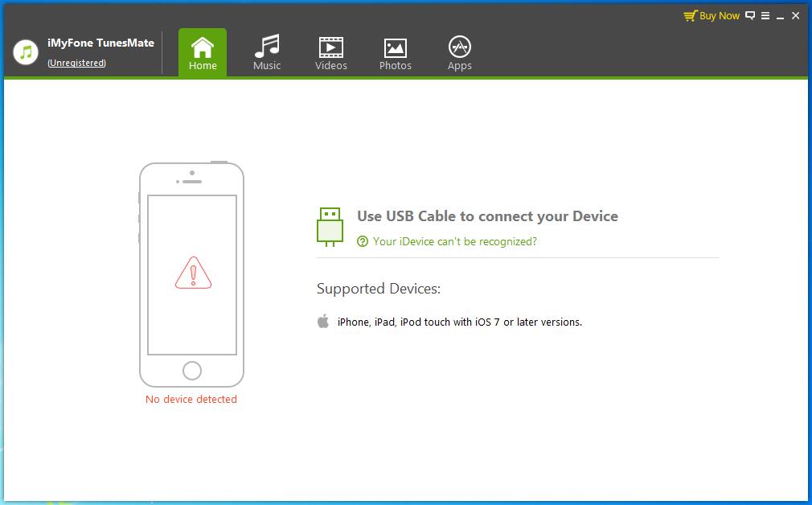Click the Unregistered status link

[76, 63]
